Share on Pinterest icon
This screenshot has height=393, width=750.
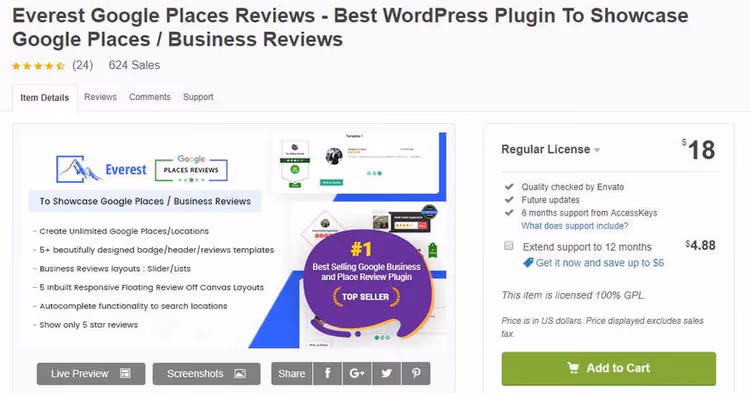416,373
